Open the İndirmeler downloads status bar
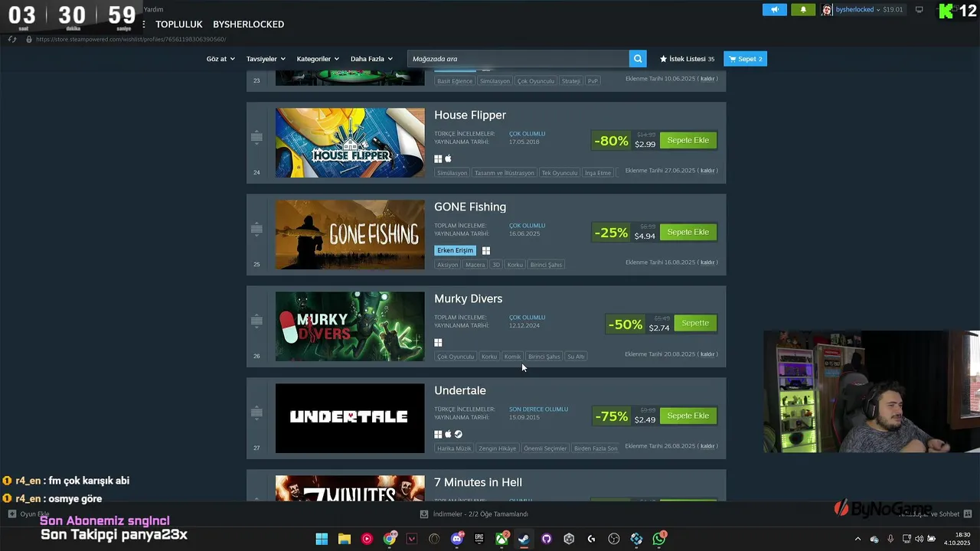The width and height of the screenshot is (980, 551). click(x=475, y=514)
